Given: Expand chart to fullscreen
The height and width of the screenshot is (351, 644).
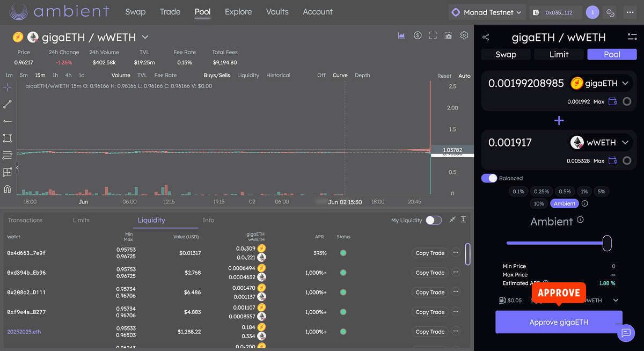Looking at the screenshot, I should click(x=433, y=35).
